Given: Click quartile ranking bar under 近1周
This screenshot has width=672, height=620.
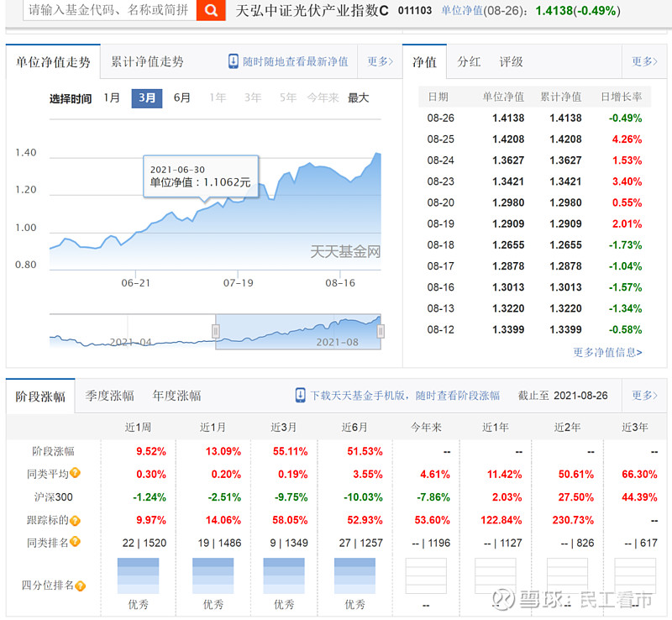Looking at the screenshot, I should pyautogui.click(x=138, y=575).
